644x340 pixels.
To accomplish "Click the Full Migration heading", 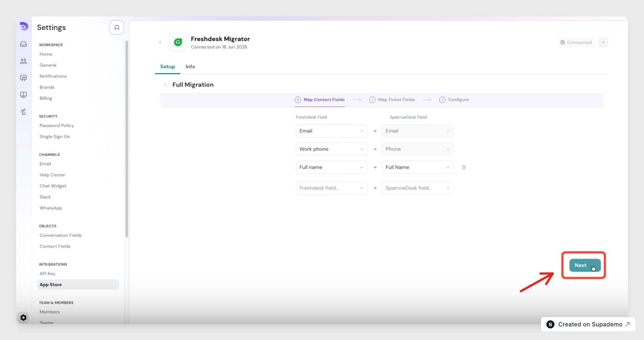I will (193, 85).
